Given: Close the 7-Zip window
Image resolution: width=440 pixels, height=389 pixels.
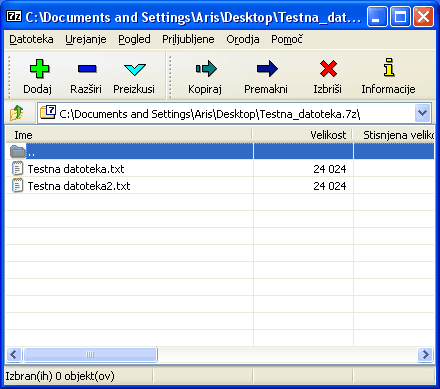Looking at the screenshot, I should [x=423, y=16].
